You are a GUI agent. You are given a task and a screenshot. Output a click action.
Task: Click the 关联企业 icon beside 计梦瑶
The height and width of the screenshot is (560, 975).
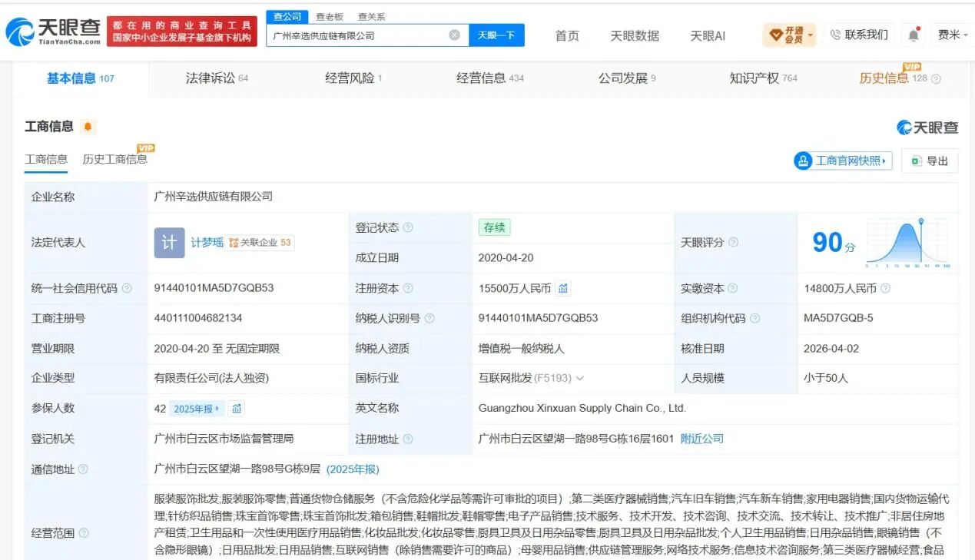pos(234,243)
